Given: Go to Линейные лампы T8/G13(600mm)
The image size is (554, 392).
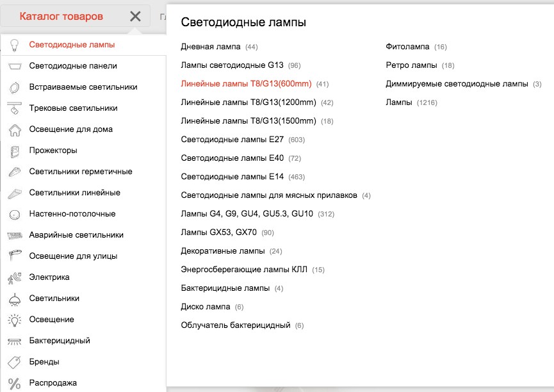Looking at the screenshot, I should (246, 84).
